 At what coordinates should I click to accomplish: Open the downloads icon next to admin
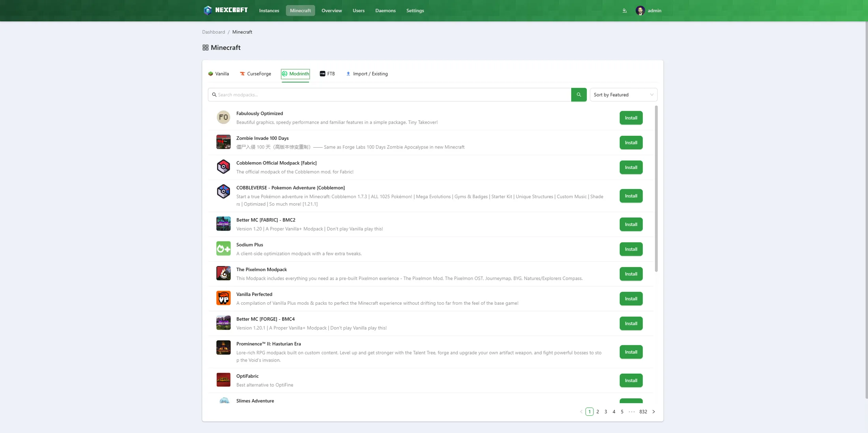(625, 11)
